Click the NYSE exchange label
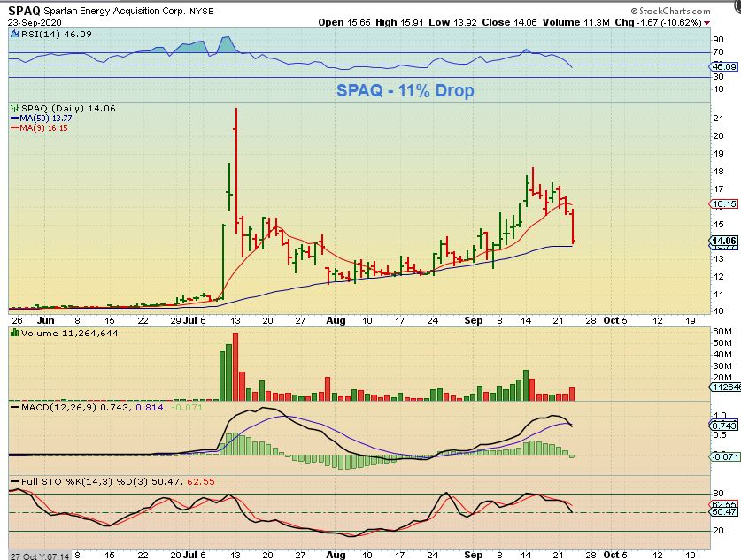The image size is (741, 560). click(201, 11)
